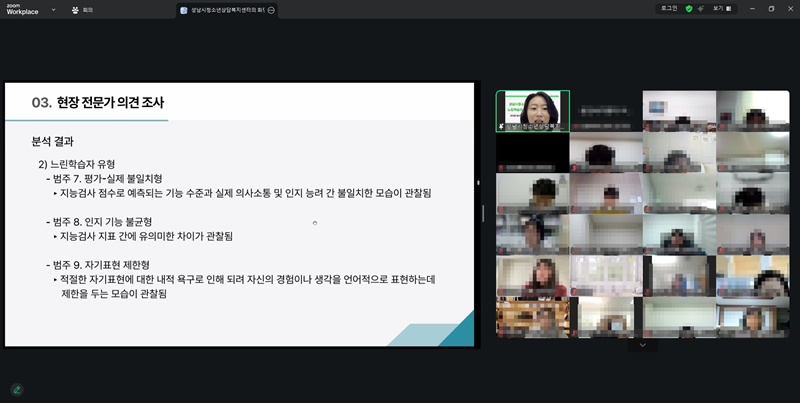Viewport: 800px width, 403px height.
Task: Expand next page of participant gallery
Action: pos(642,345)
